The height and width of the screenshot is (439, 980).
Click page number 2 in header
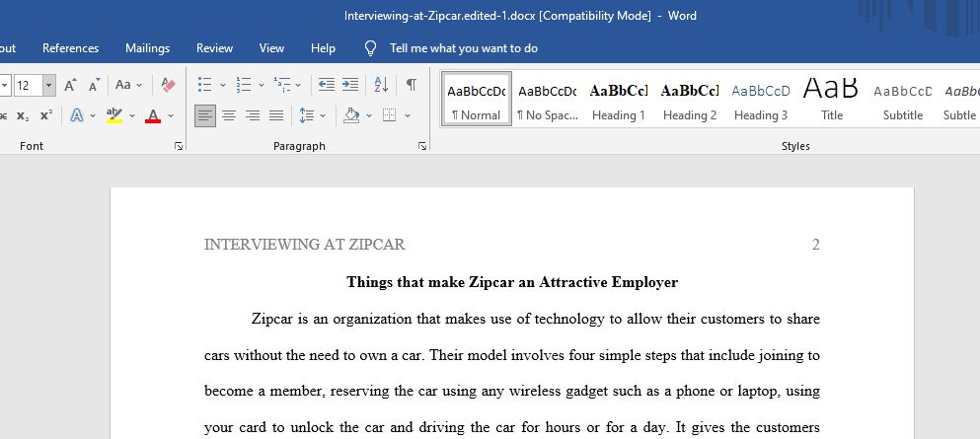click(x=815, y=245)
